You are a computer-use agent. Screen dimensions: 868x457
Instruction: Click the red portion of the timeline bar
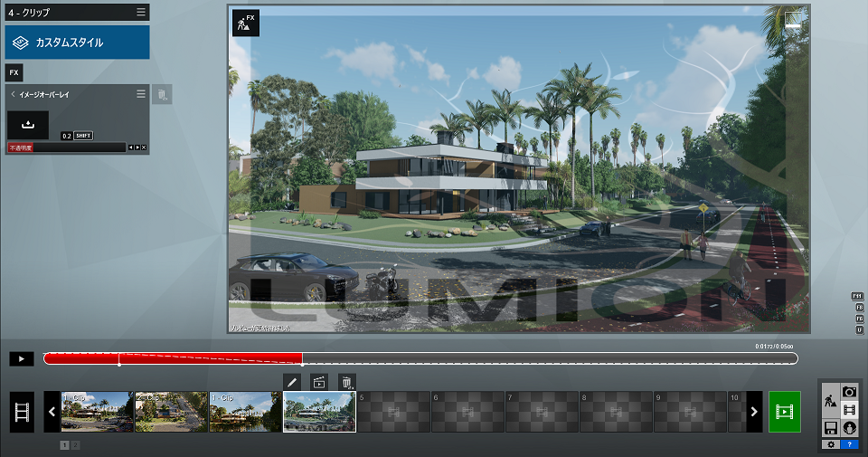click(173, 358)
